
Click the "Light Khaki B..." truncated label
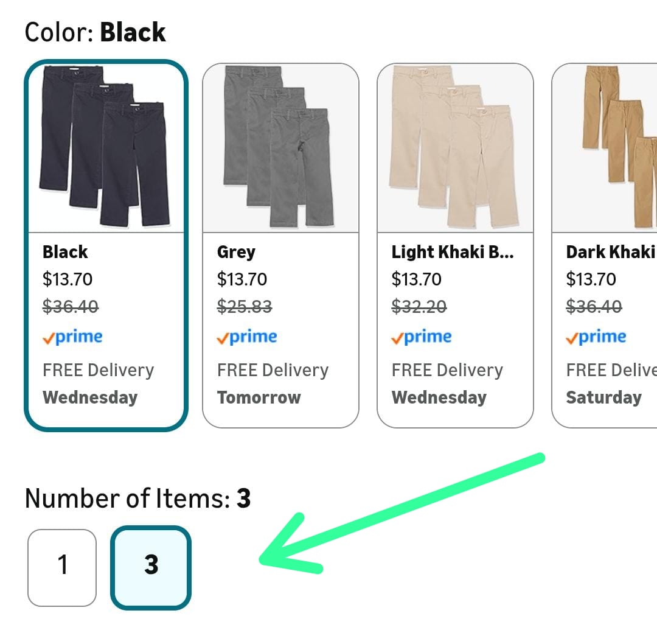453,252
